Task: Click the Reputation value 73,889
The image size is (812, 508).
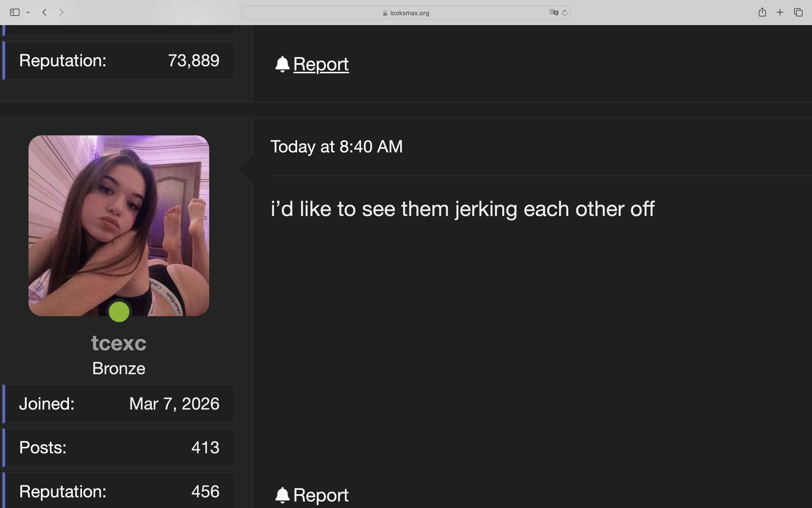Action: [x=194, y=61]
